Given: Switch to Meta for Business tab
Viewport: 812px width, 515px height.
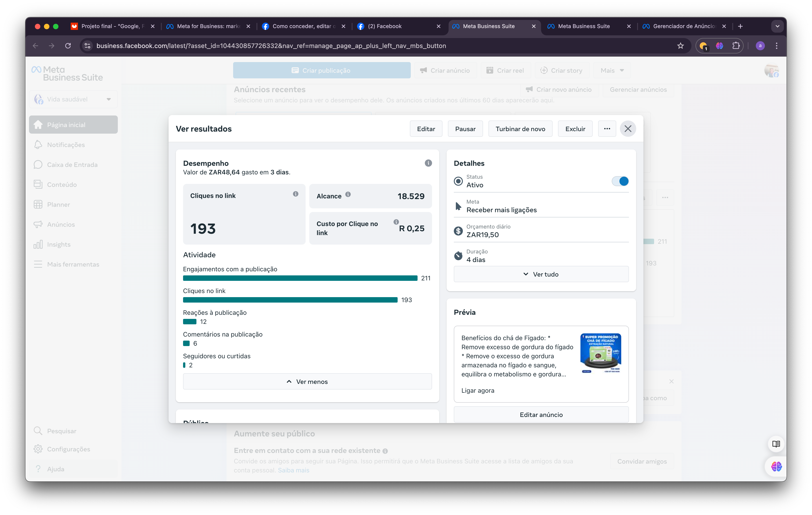Looking at the screenshot, I should point(208,26).
